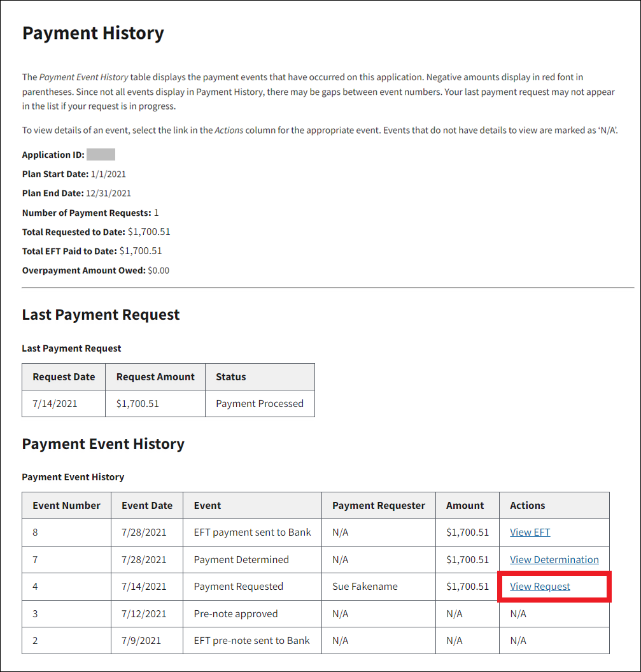This screenshot has width=641, height=672.
Task: Click the Amount column header
Action: 465,506
